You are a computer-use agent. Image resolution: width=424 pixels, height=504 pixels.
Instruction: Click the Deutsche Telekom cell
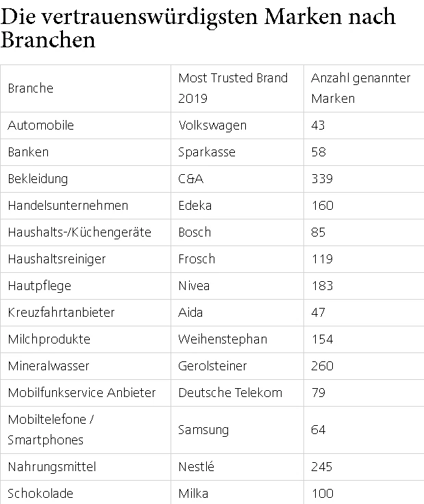point(230,393)
